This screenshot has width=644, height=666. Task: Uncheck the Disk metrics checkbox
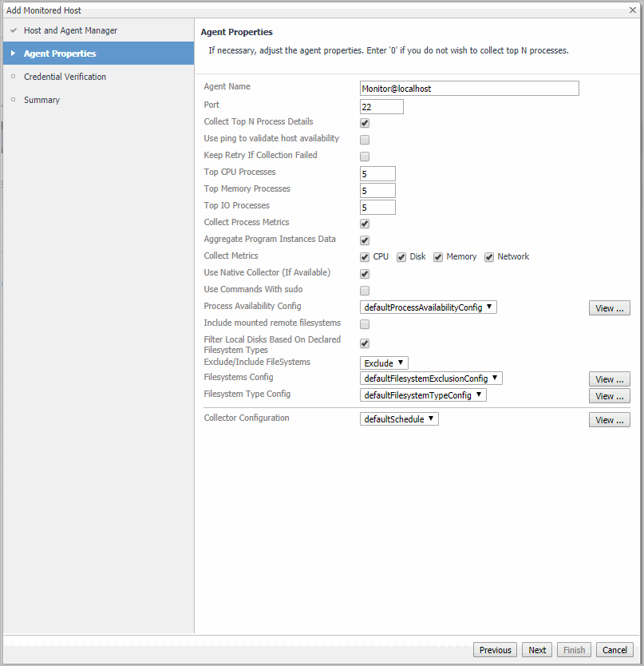click(401, 257)
